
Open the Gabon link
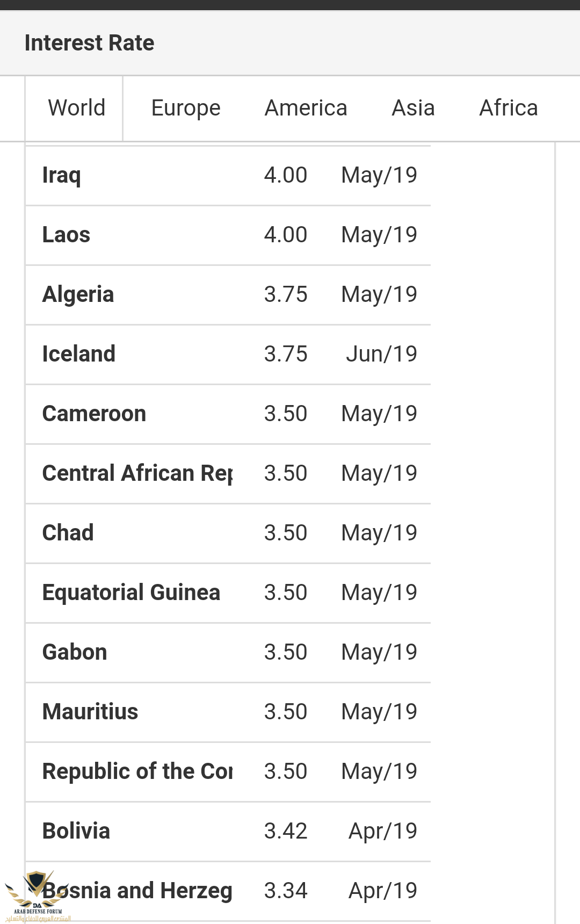coord(75,652)
